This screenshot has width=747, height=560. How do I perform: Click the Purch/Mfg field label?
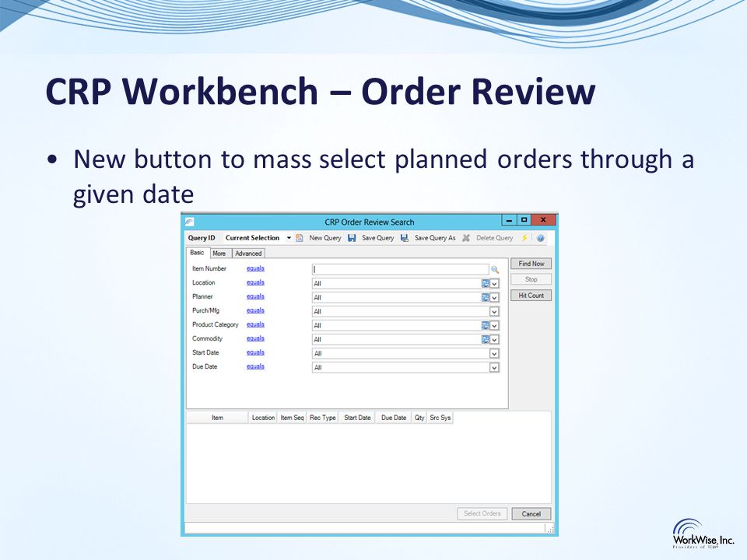tap(205, 310)
